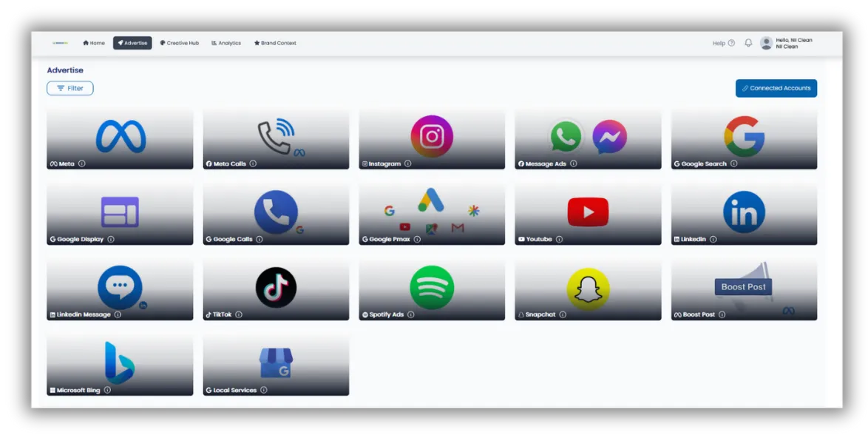The height and width of the screenshot is (435, 868).
Task: Click the Snapchat card label
Action: click(540, 314)
